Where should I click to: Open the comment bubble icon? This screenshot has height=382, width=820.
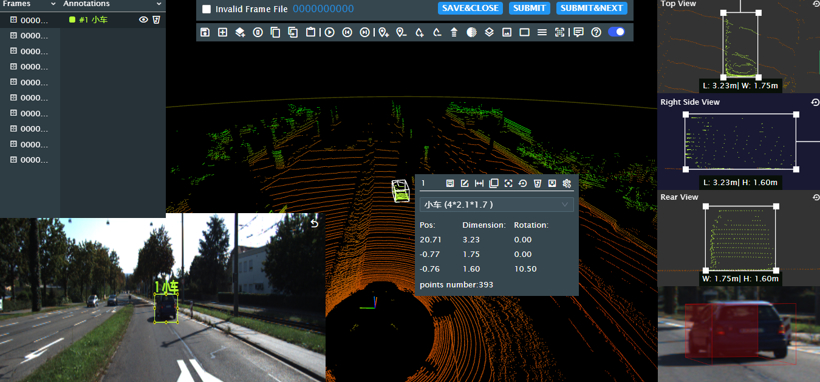[578, 32]
